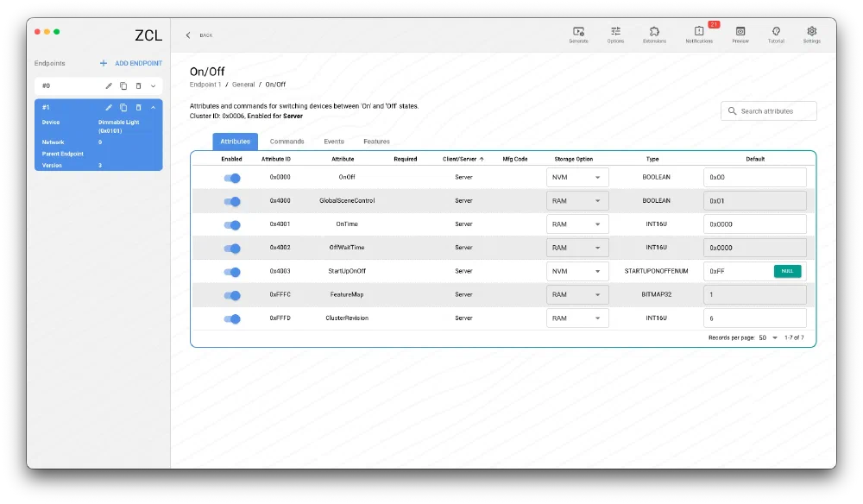Click the search attributes field
This screenshot has height=504, width=863.
click(x=768, y=110)
